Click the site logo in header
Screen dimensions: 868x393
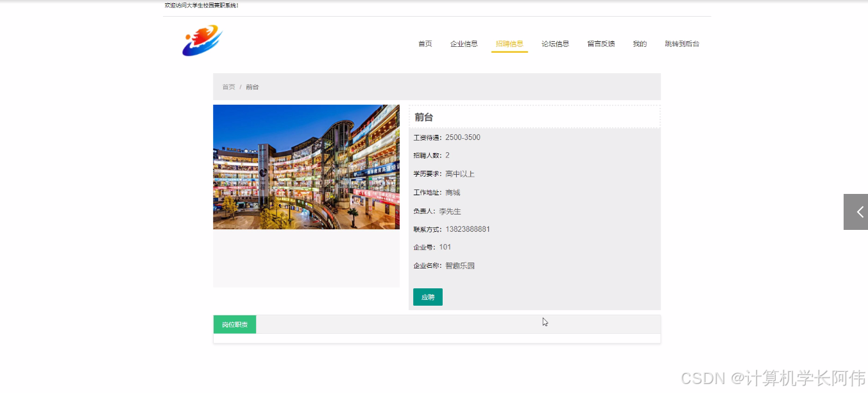point(202,40)
